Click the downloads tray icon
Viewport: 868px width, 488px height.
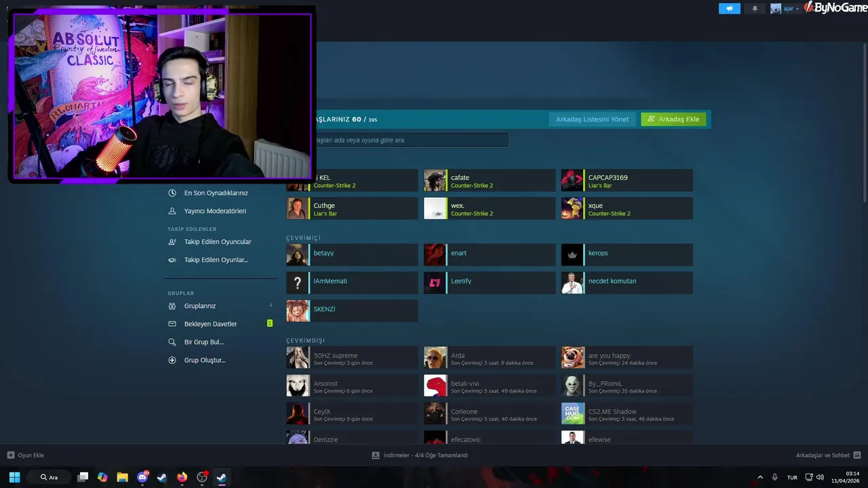[x=376, y=455]
